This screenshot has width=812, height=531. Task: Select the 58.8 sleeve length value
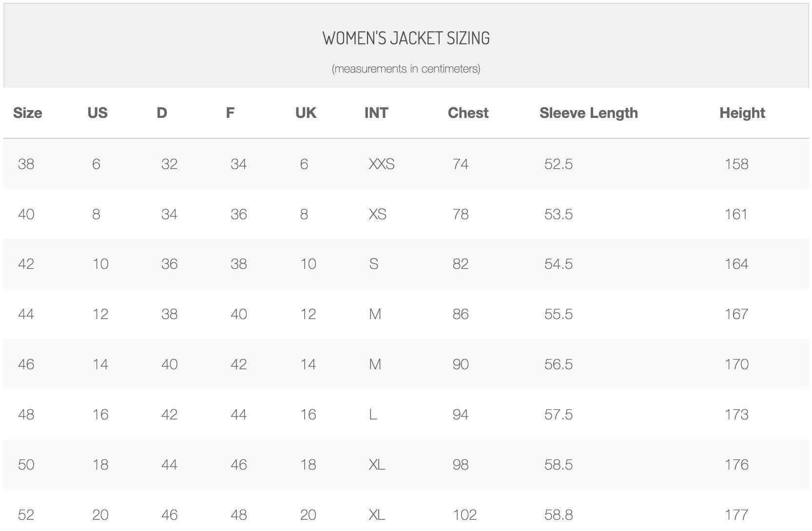point(558,515)
